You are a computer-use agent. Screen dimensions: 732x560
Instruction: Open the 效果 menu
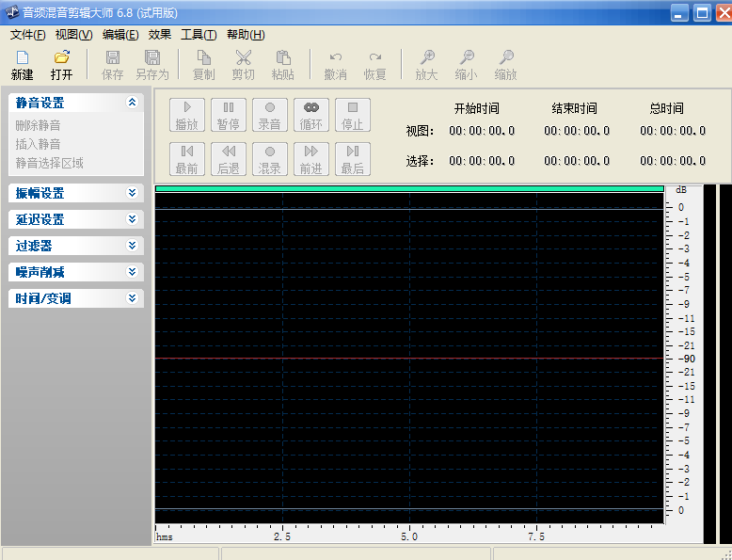click(x=159, y=35)
